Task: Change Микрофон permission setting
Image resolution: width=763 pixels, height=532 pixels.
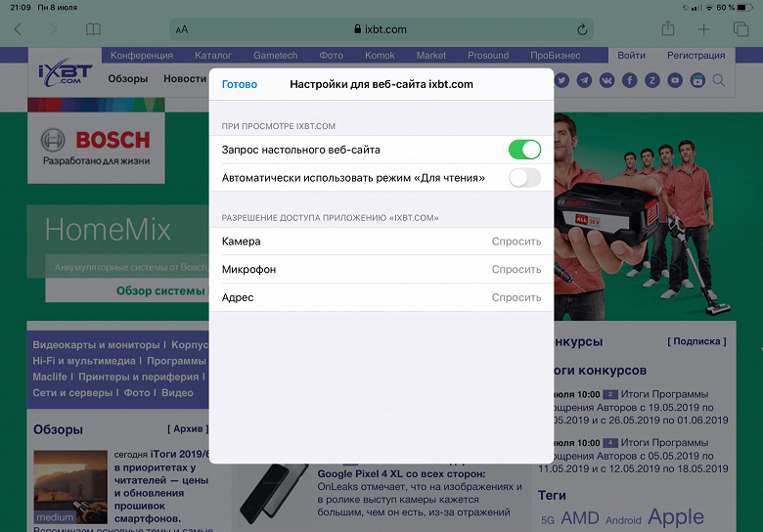Action: (381, 269)
